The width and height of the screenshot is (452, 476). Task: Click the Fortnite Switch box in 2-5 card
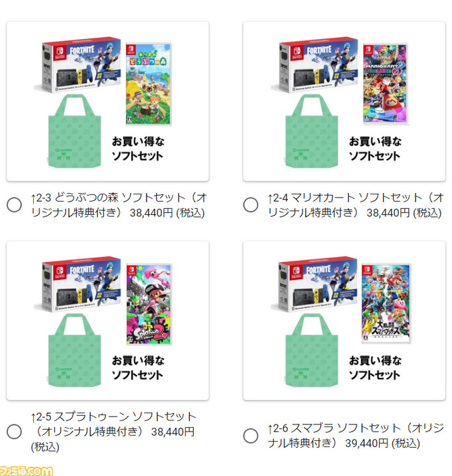click(x=77, y=285)
